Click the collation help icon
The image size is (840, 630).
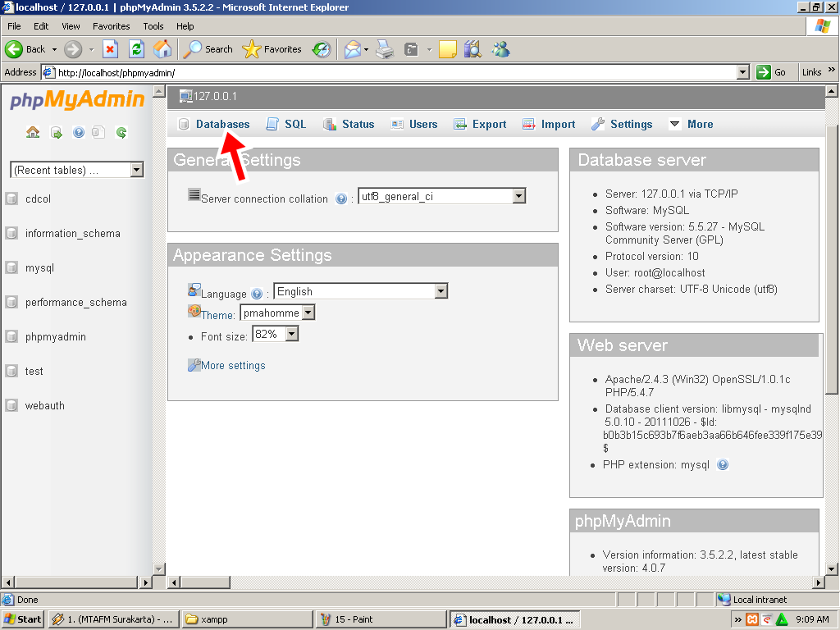341,199
